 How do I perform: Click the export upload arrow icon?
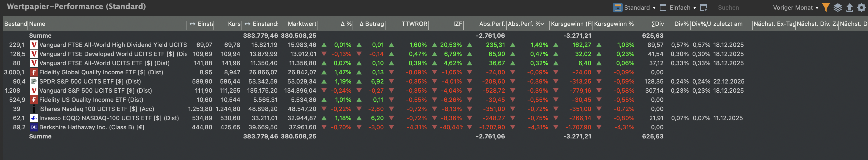point(849,8)
